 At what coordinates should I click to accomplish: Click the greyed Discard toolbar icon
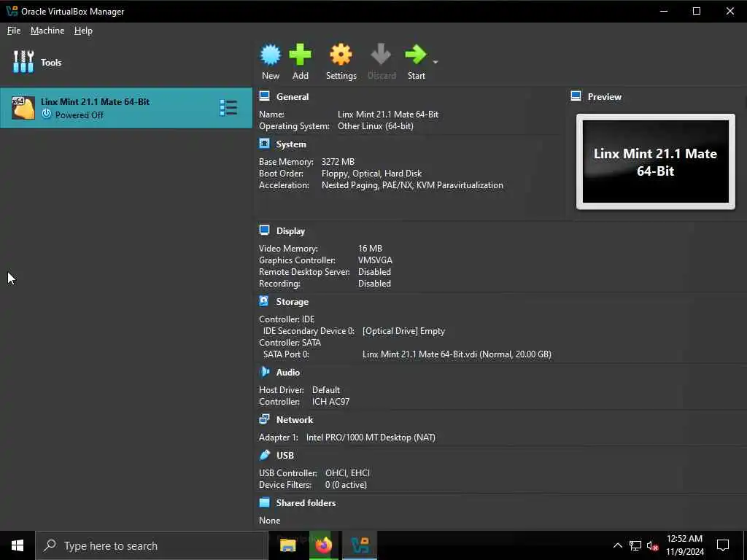tap(381, 55)
